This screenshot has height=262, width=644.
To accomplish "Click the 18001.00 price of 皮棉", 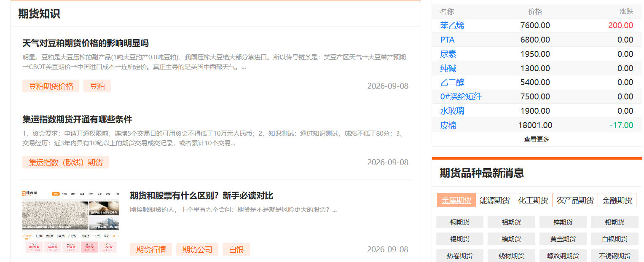I will 535,125.
